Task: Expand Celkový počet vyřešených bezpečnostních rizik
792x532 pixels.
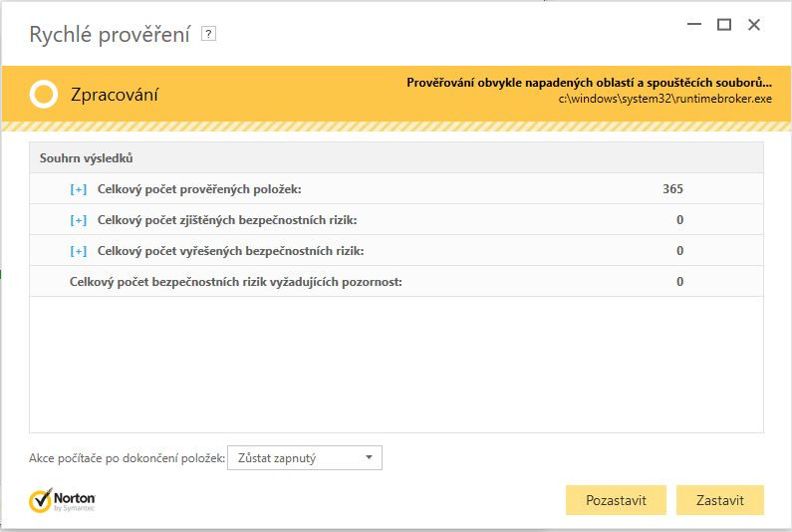Action: click(79, 251)
